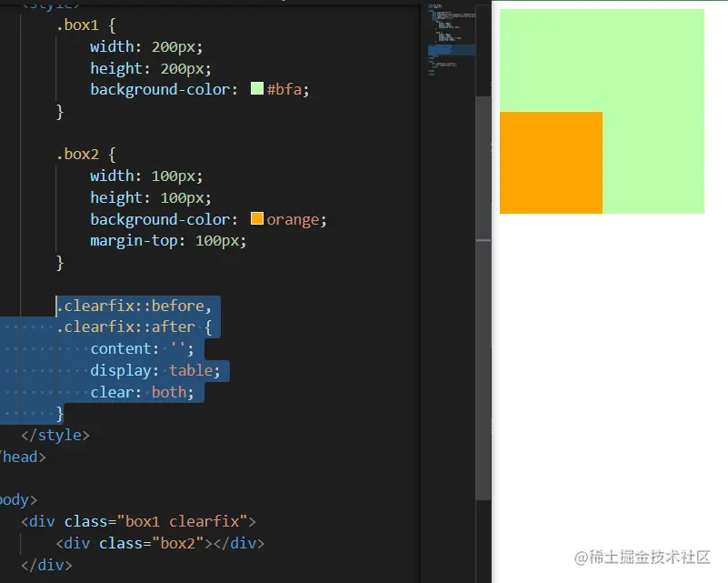The height and width of the screenshot is (583, 728).
Task: Click the 'background-color' property in .box2
Action: tap(160, 219)
